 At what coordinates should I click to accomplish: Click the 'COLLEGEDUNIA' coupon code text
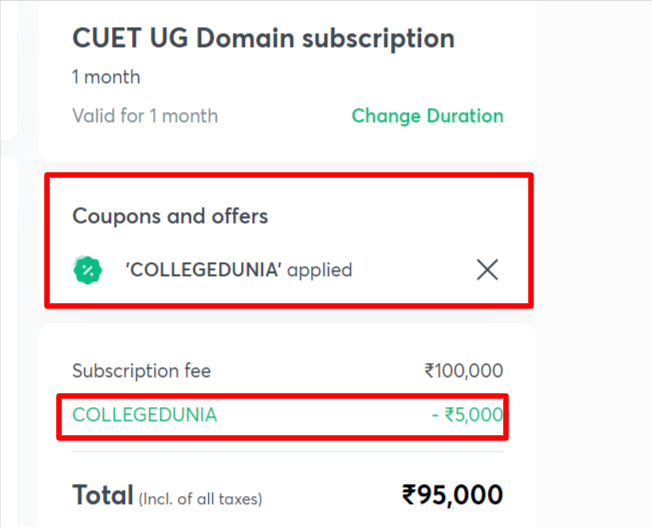point(204,269)
